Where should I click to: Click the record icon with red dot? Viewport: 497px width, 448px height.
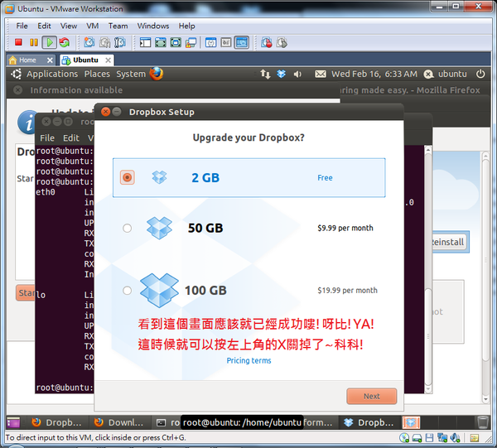(266, 42)
